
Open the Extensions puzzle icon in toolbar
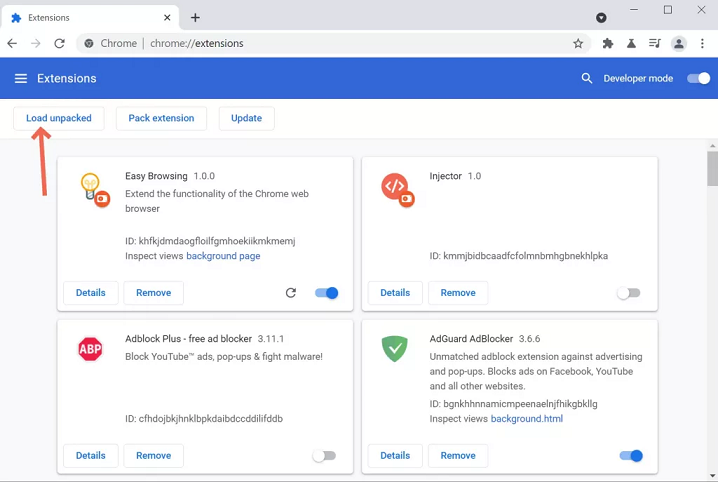click(608, 43)
